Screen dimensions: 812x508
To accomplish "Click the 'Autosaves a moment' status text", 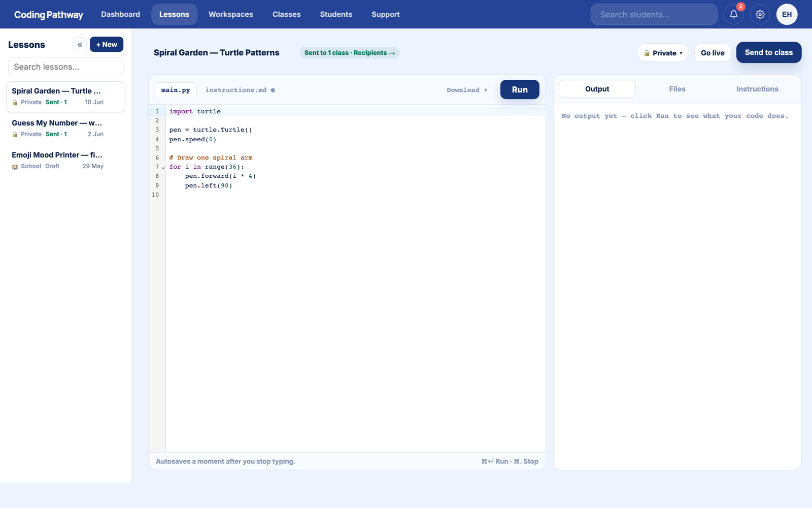I will click(x=225, y=461).
